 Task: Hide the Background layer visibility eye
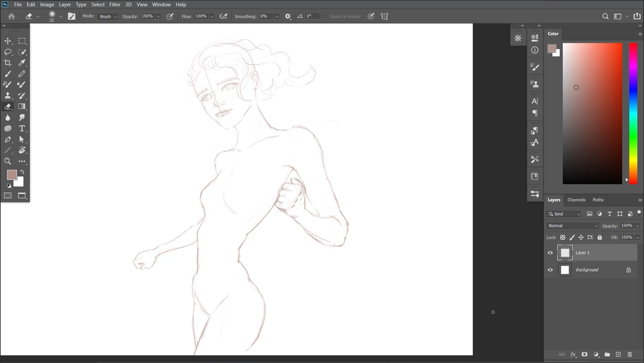click(550, 270)
